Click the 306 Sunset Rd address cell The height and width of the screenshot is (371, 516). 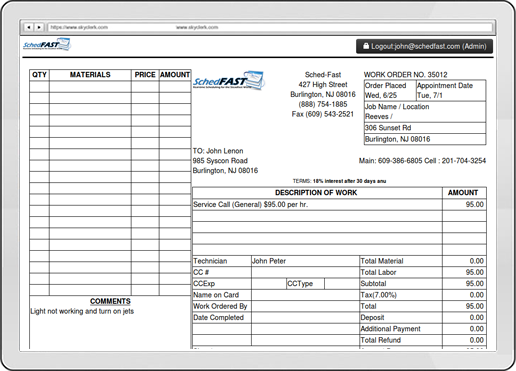425,128
